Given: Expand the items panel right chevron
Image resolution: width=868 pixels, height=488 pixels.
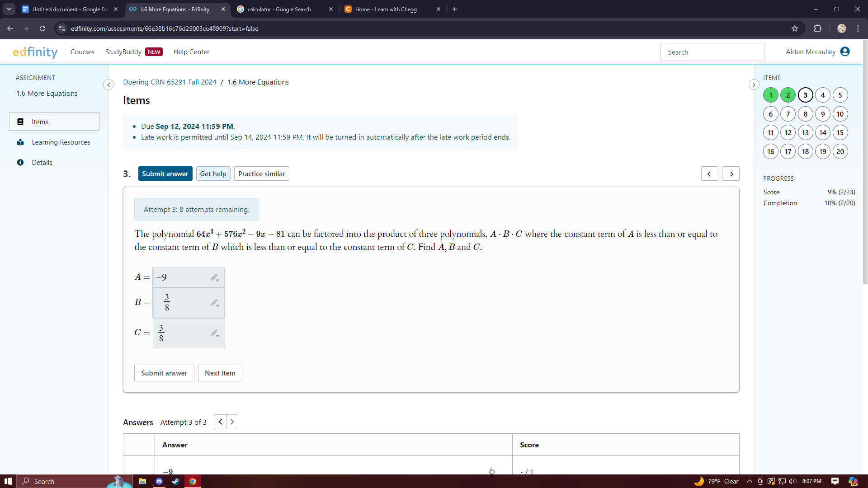Looking at the screenshot, I should [754, 84].
